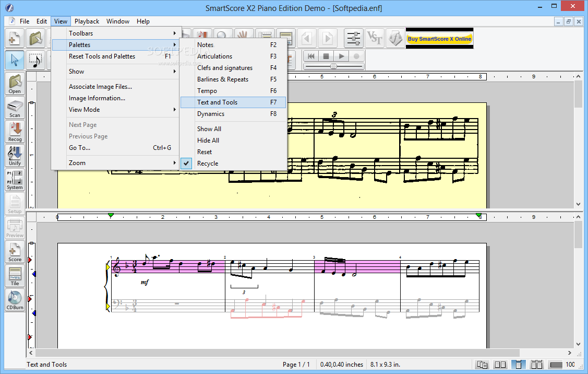Open the Help menu
The height and width of the screenshot is (374, 588).
click(143, 21)
